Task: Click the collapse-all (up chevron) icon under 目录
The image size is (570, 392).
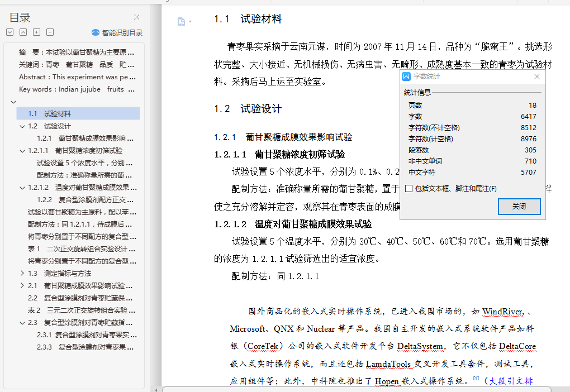Action: tap(23, 32)
